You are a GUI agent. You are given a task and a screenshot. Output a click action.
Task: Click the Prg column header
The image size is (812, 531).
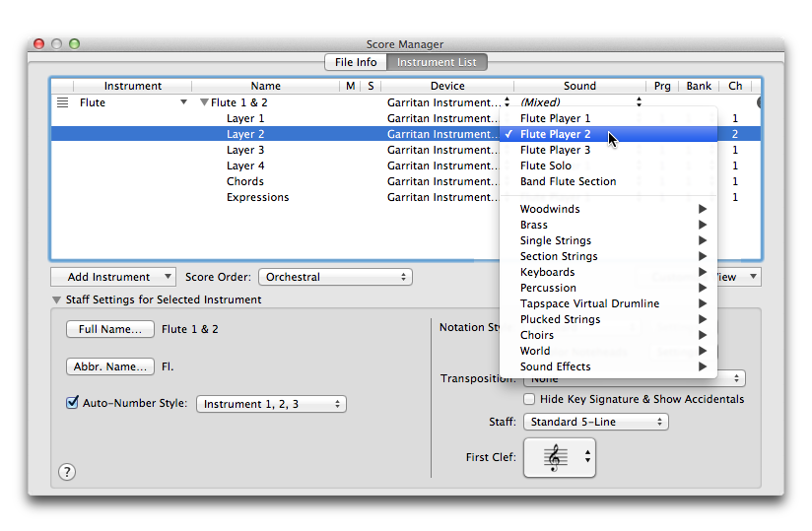(662, 86)
